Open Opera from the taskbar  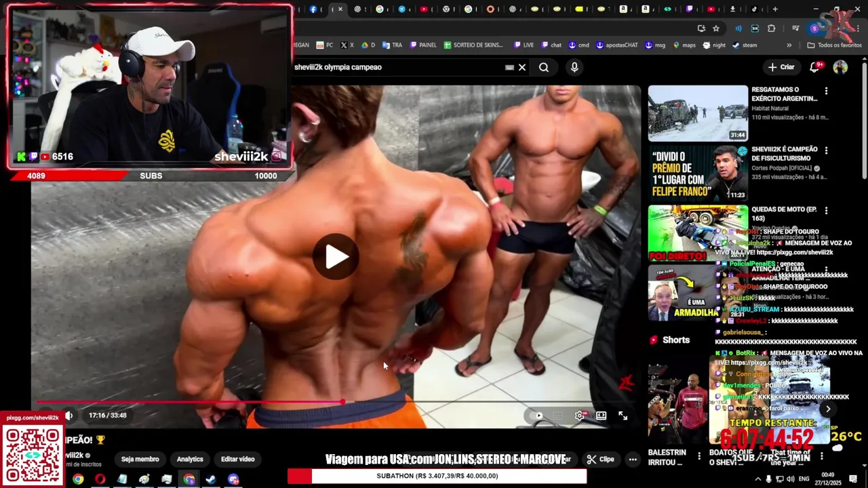coord(100,479)
